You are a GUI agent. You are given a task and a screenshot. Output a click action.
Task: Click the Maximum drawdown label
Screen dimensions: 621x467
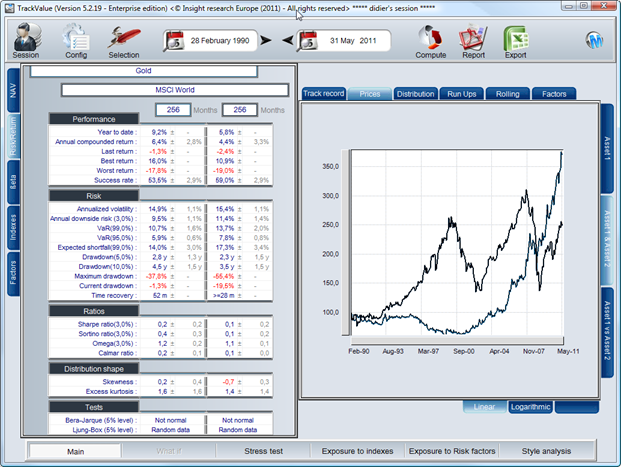[105, 276]
